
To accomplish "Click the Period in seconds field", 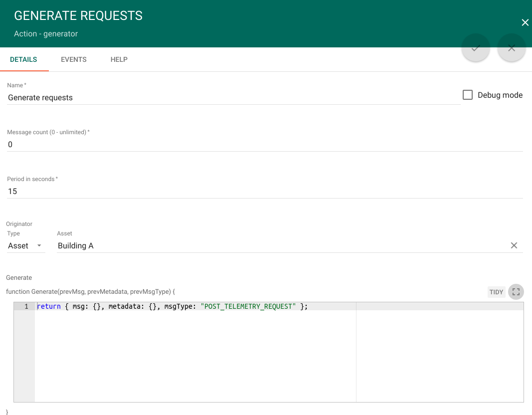I will tap(264, 192).
